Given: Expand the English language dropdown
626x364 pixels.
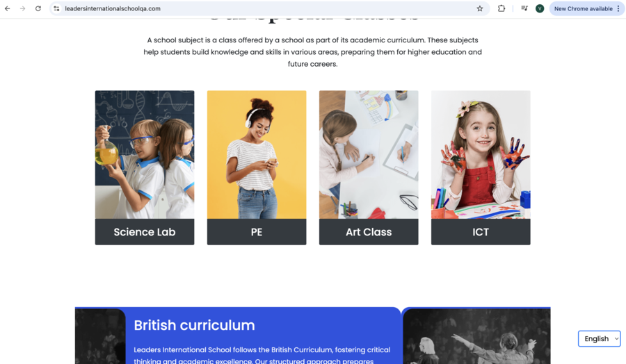Looking at the screenshot, I should (600, 338).
